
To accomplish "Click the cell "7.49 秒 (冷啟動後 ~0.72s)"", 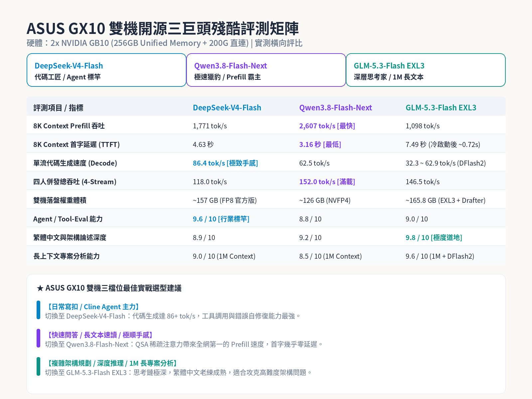I will tap(443, 145).
